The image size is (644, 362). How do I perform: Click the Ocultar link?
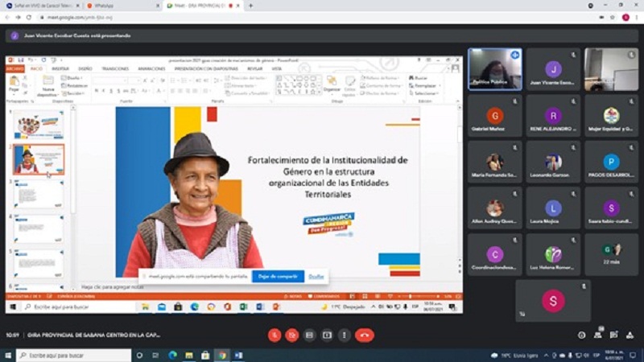[x=316, y=277]
